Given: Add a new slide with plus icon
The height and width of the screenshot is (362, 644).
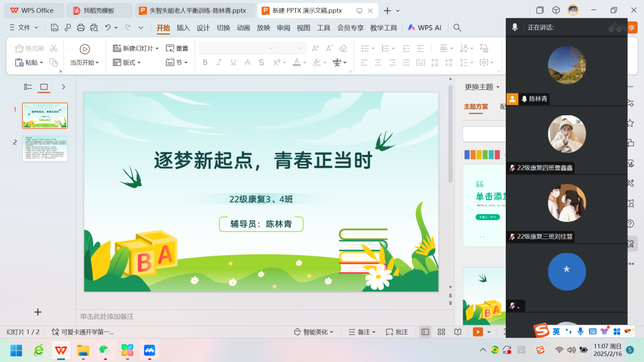Looking at the screenshot, I should point(38,312).
